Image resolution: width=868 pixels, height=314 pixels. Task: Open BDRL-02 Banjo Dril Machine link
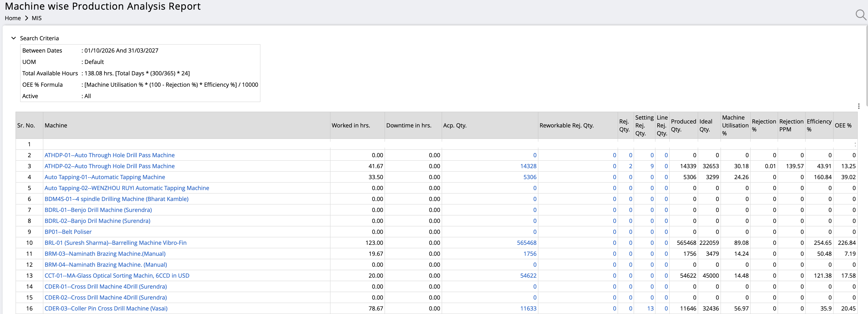coord(97,221)
